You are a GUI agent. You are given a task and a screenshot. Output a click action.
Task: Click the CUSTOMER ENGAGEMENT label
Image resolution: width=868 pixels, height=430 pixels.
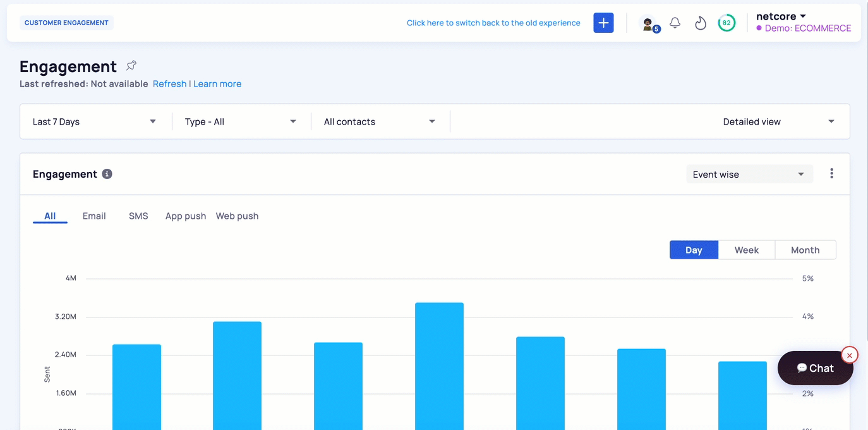pyautogui.click(x=66, y=23)
